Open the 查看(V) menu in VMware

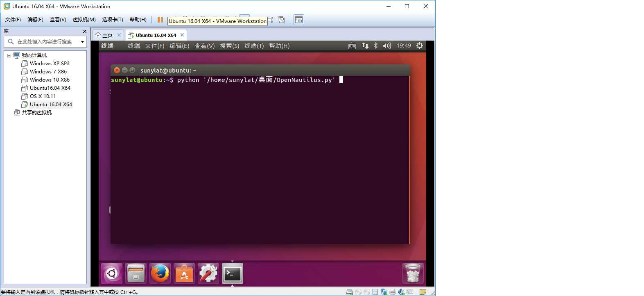point(58,20)
